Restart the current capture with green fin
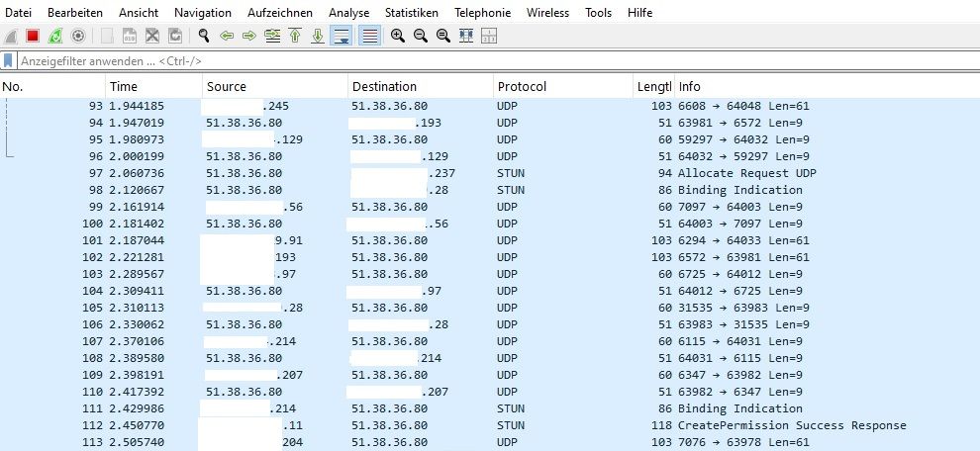 (55, 37)
